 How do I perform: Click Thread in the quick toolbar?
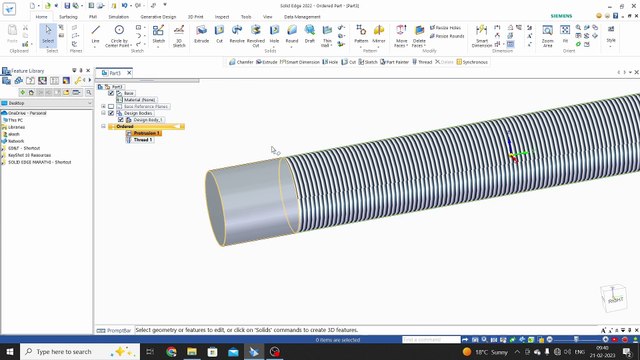422,62
